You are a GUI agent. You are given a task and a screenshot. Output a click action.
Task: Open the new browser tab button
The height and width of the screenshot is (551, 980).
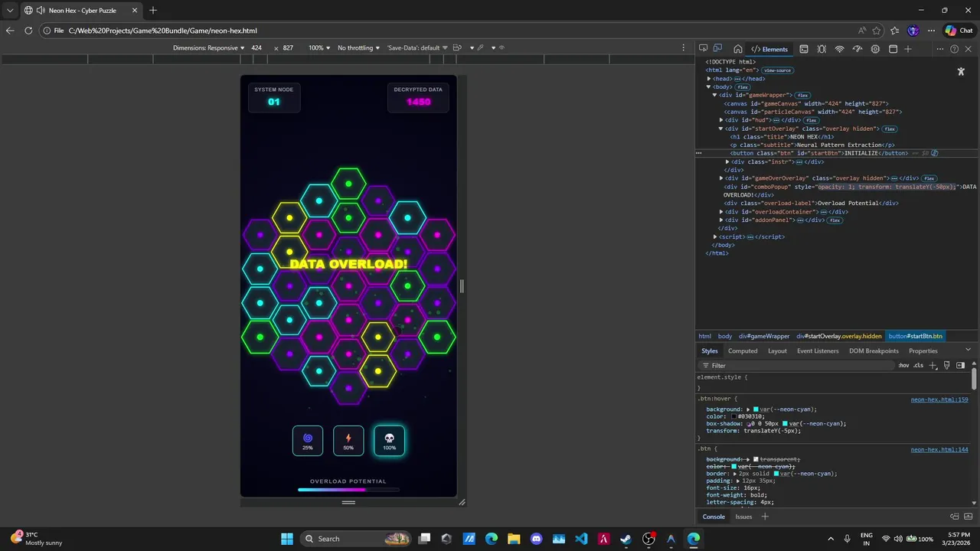tap(152, 11)
